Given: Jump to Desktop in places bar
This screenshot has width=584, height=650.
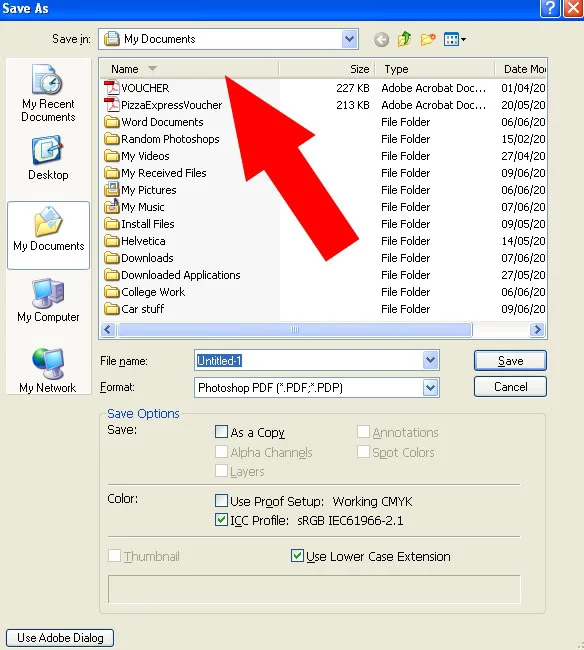Looking at the screenshot, I should click(48, 158).
